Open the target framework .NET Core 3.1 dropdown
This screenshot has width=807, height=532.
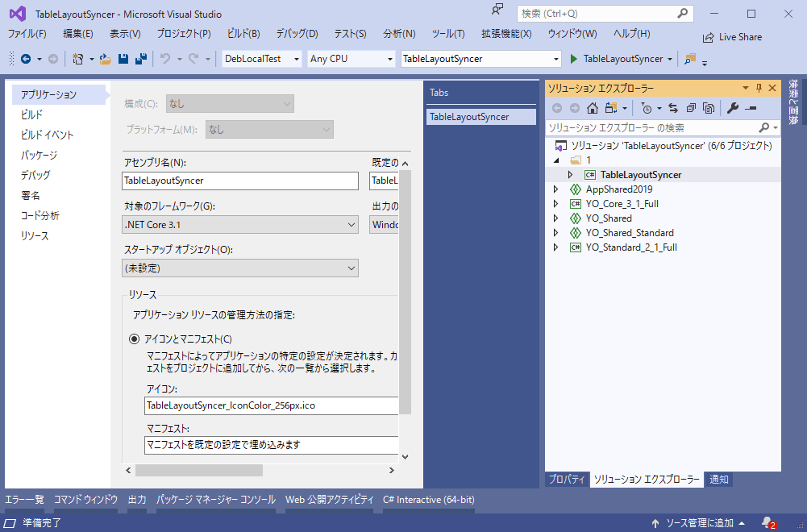pyautogui.click(x=240, y=225)
